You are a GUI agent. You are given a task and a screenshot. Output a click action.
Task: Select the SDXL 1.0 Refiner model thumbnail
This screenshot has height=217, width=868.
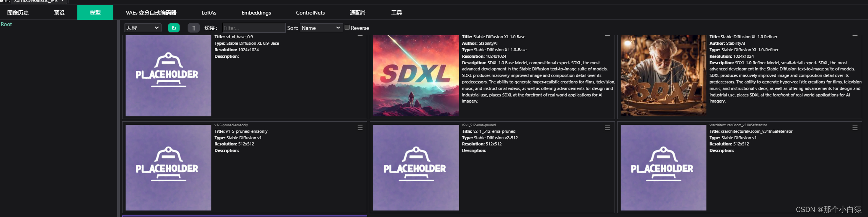663,75
